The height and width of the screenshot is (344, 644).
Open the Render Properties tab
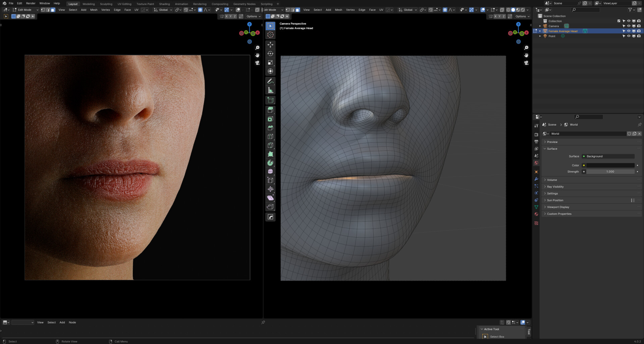pyautogui.click(x=536, y=134)
